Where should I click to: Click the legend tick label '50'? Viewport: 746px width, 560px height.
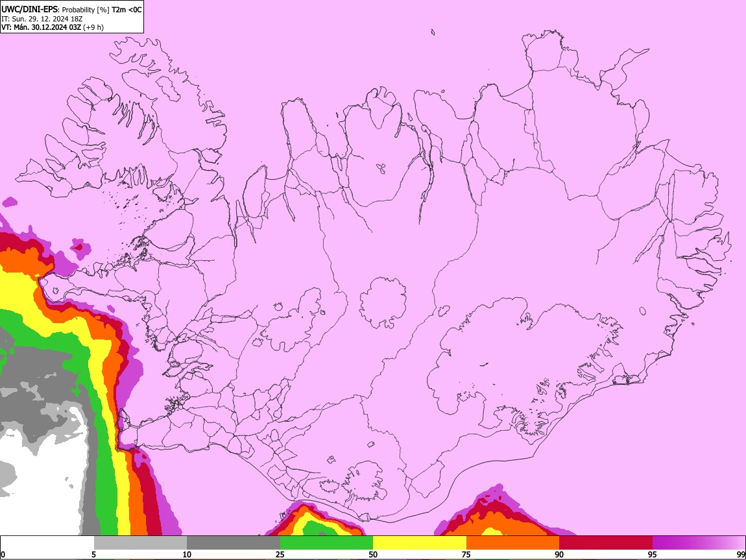coord(373,555)
